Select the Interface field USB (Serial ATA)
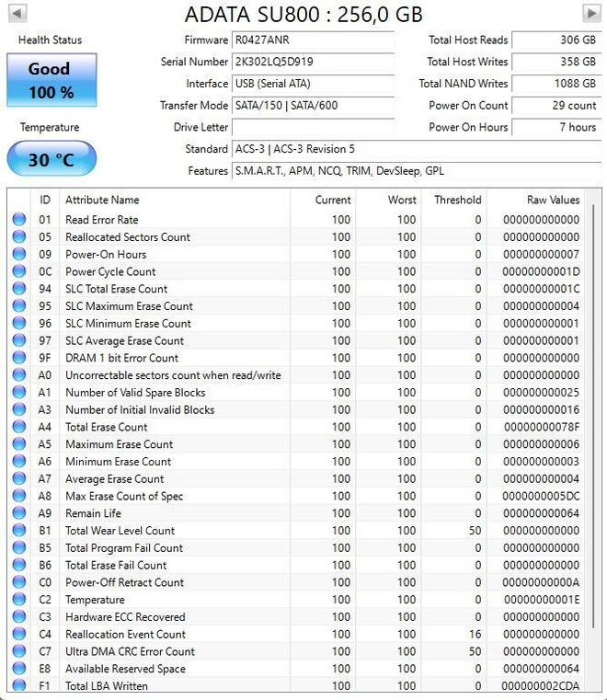The width and height of the screenshot is (607, 700). [313, 84]
